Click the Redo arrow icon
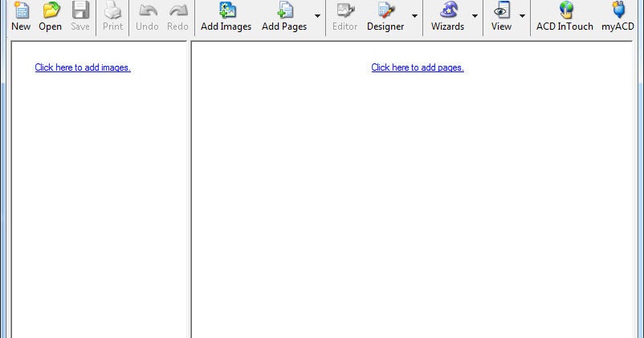The height and width of the screenshot is (338, 644). 177,10
